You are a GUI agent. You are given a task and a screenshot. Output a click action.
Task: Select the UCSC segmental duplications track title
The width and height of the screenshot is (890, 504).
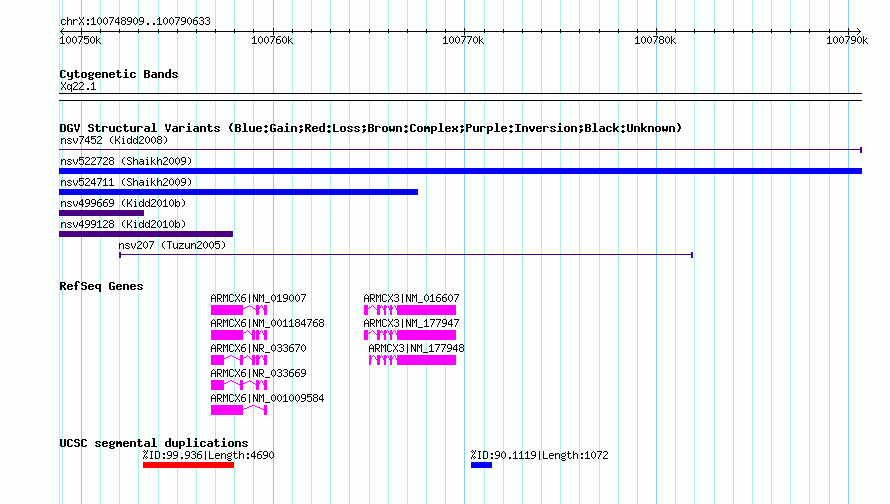click(x=154, y=443)
